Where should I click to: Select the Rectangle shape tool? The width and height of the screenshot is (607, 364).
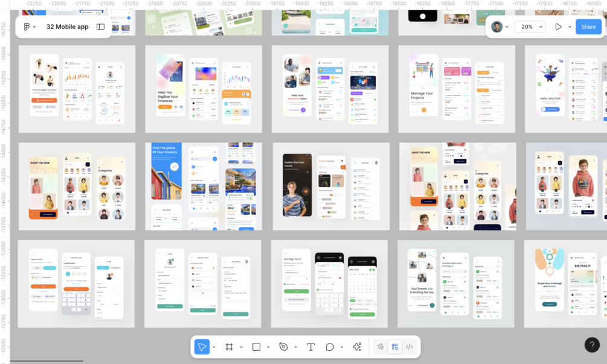click(x=256, y=346)
